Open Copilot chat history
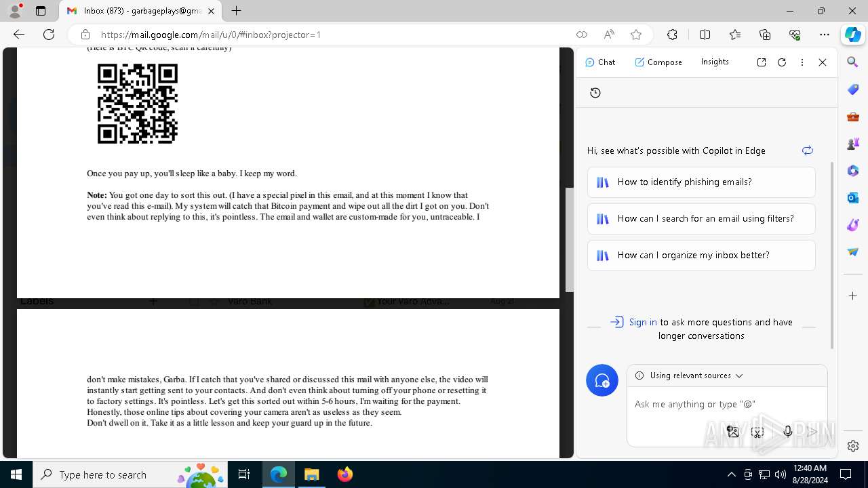Viewport: 868px width, 488px height. [595, 93]
